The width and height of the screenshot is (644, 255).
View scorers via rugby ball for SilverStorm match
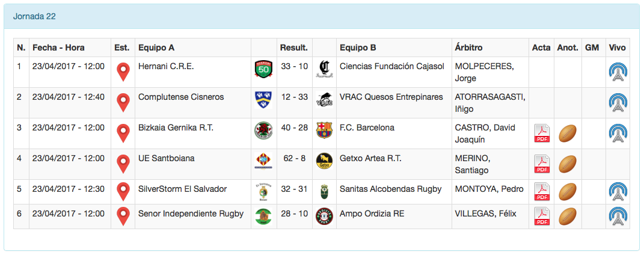tap(568, 192)
